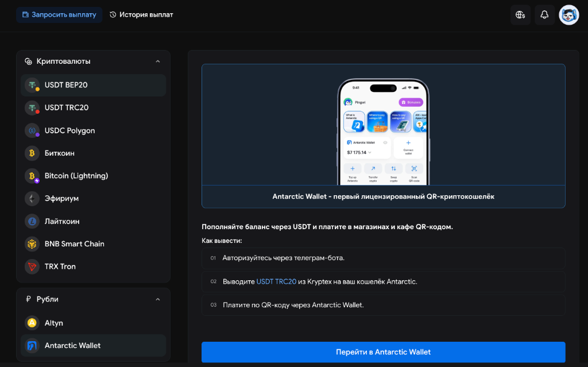
Task: Click the Криптовалюты section title
Action: point(63,61)
